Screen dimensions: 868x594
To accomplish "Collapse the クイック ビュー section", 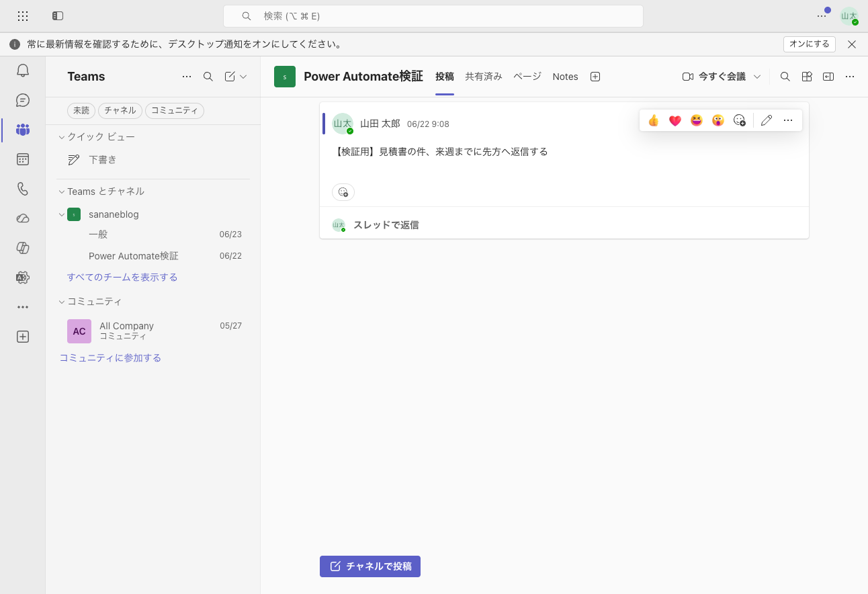I will (62, 137).
